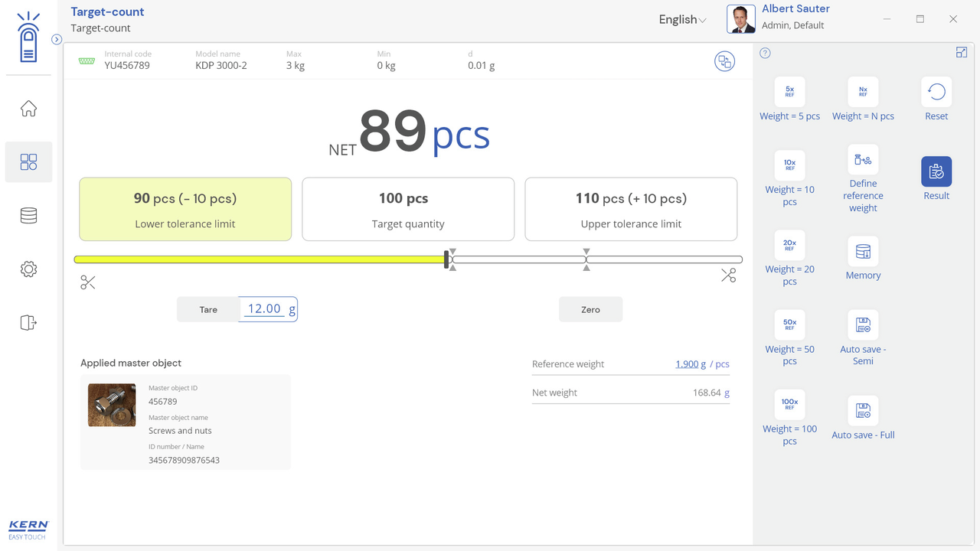This screenshot has height=551, width=980.
Task: Open Define reference weight
Action: (x=863, y=160)
